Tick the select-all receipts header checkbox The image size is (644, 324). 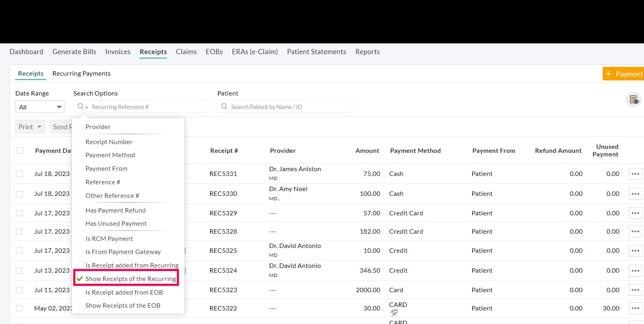click(20, 150)
